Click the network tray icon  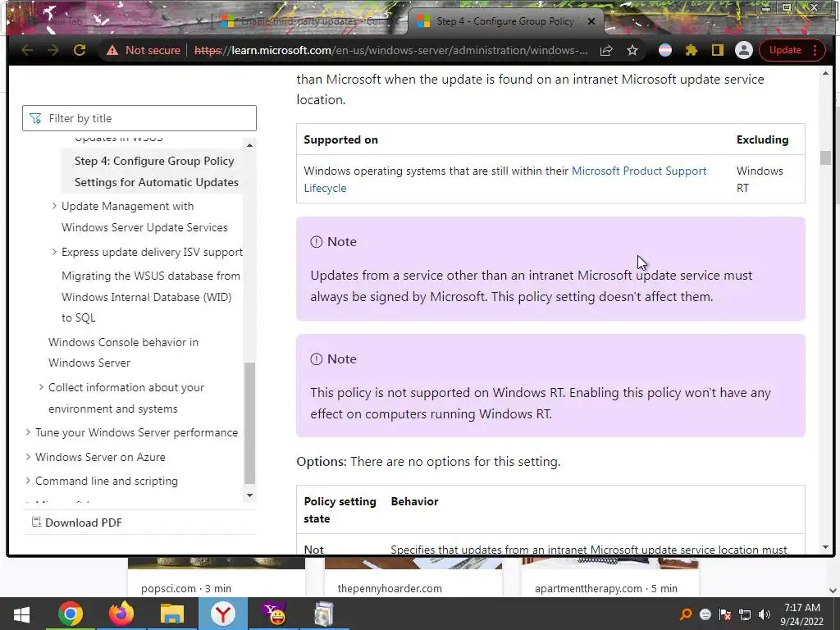click(x=745, y=614)
